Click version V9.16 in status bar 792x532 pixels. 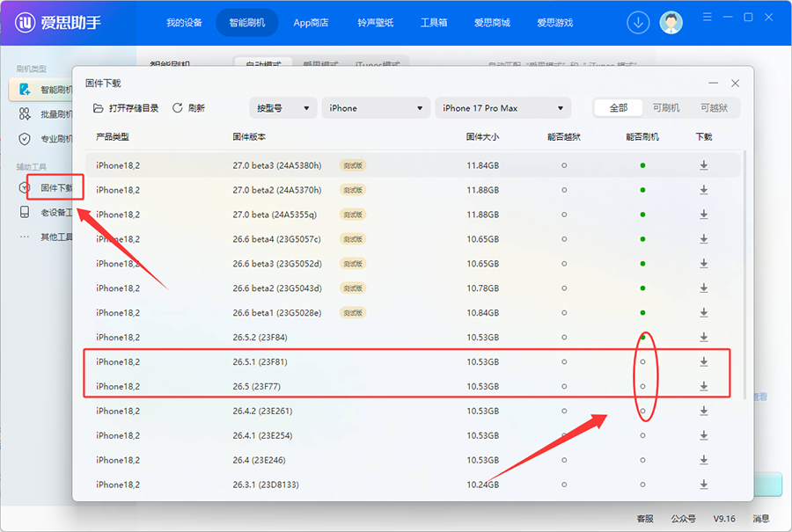[724, 519]
